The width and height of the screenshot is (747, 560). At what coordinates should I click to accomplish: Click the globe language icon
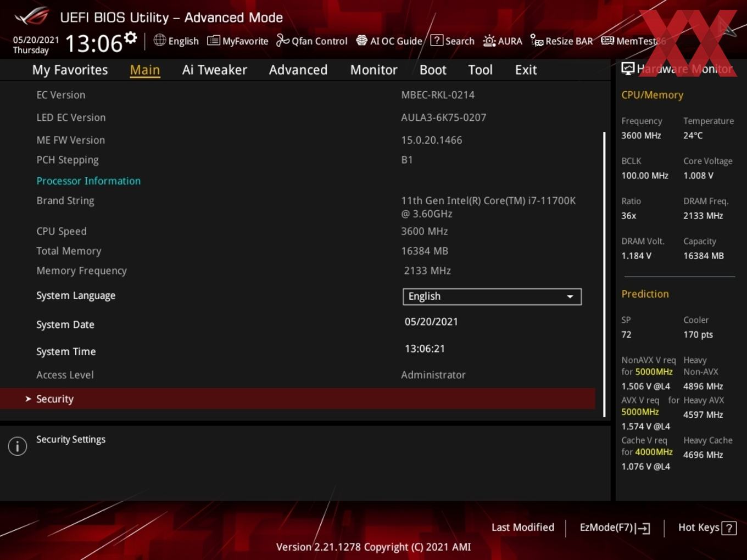pyautogui.click(x=159, y=40)
